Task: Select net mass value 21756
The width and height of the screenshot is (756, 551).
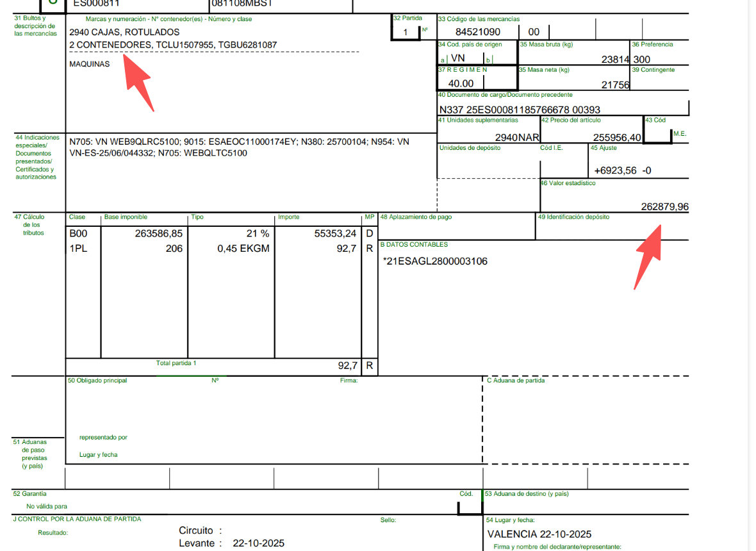Action: [616, 85]
